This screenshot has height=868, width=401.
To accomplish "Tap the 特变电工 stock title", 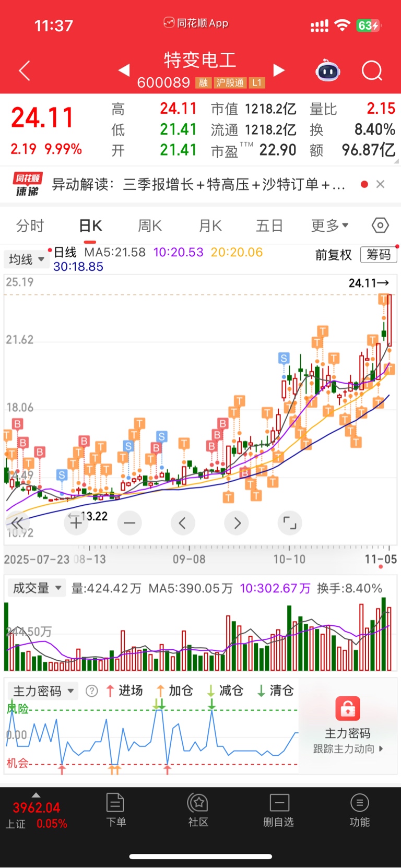I will point(200,60).
